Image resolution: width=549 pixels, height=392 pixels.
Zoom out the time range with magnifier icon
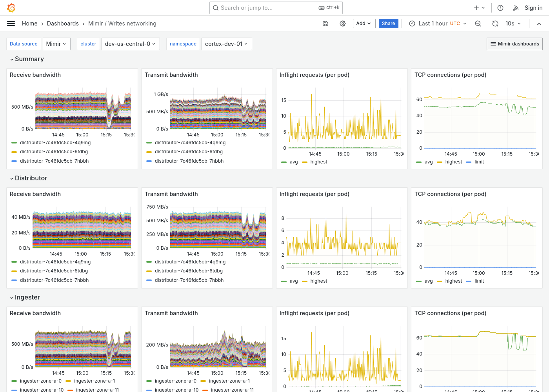(x=478, y=24)
